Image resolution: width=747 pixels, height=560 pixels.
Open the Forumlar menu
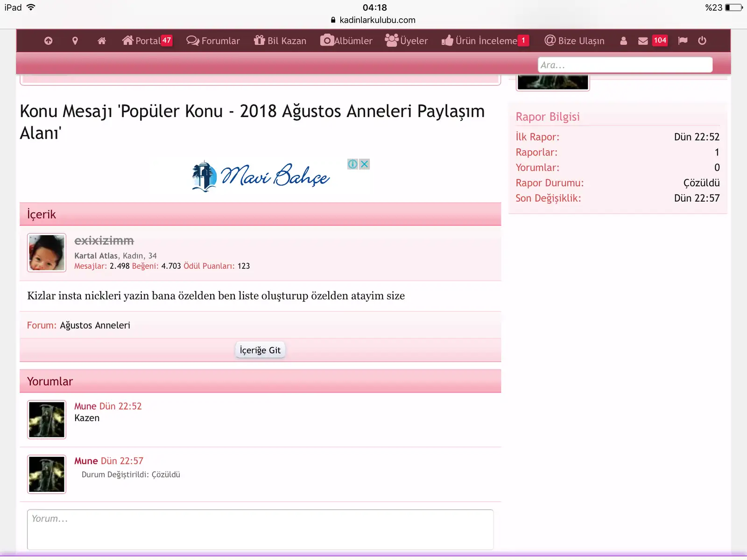pos(213,41)
